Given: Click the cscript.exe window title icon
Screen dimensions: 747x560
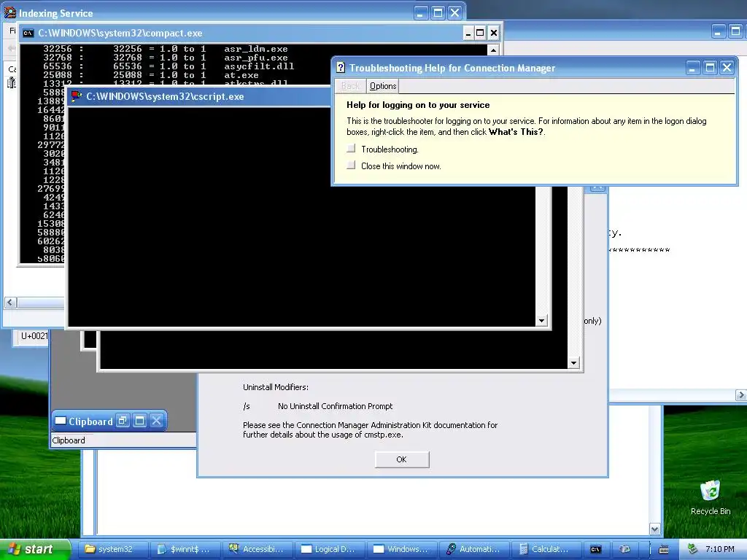Looking at the screenshot, I should point(76,96).
